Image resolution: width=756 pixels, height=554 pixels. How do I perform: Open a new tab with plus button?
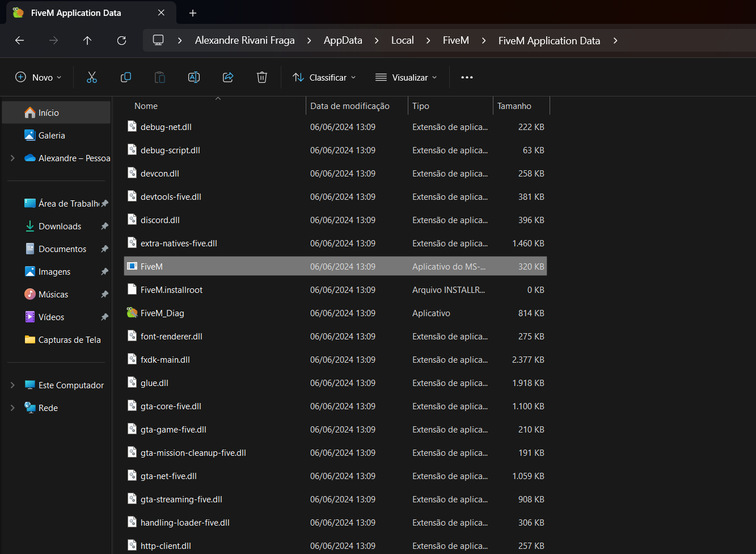pyautogui.click(x=193, y=12)
